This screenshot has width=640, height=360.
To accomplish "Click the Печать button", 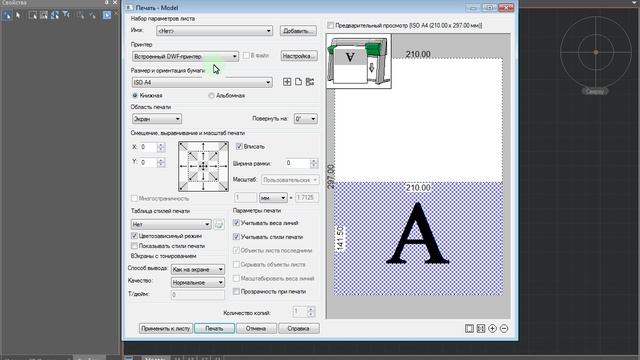I will [214, 329].
